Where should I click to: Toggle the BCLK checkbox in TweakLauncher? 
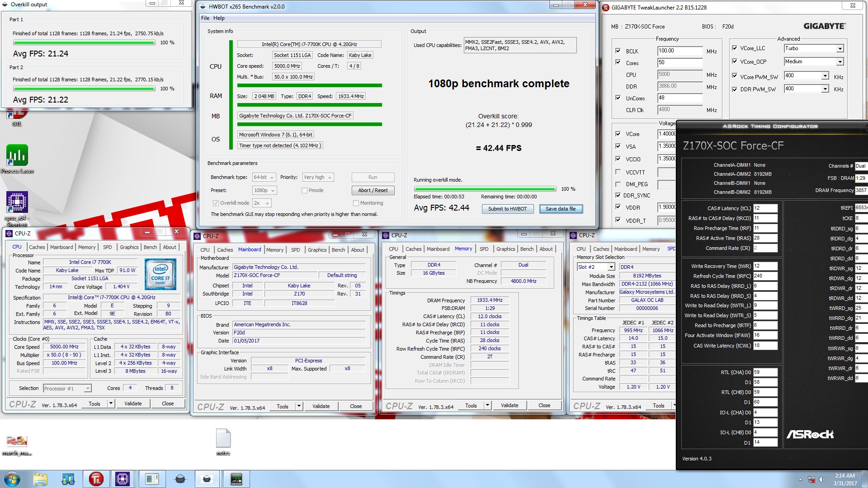click(x=618, y=51)
